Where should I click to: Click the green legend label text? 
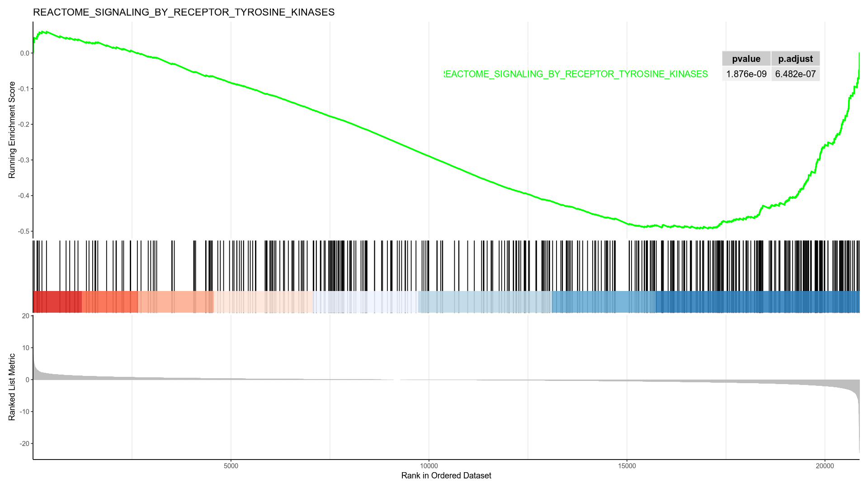click(576, 74)
